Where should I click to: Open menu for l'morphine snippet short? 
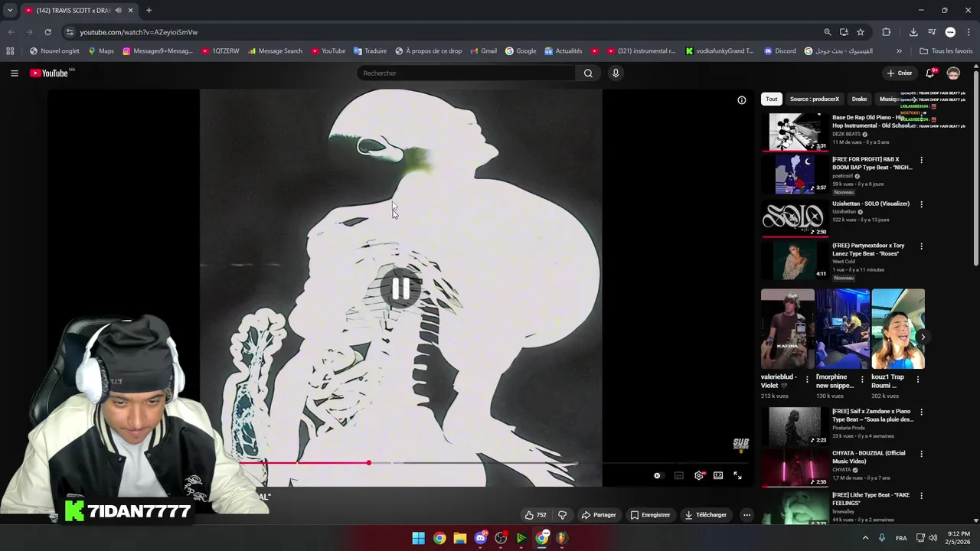click(x=862, y=379)
